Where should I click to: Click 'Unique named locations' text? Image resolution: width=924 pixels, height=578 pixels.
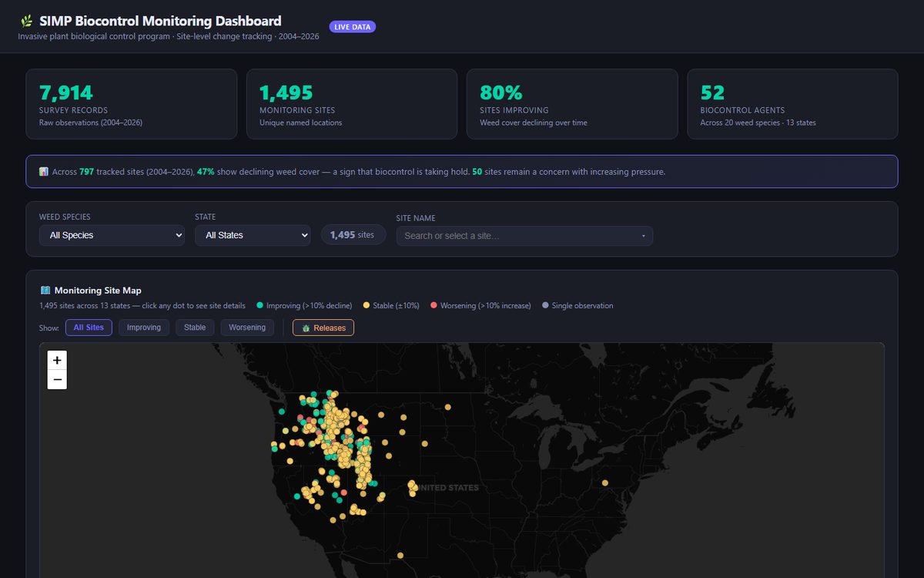300,123
